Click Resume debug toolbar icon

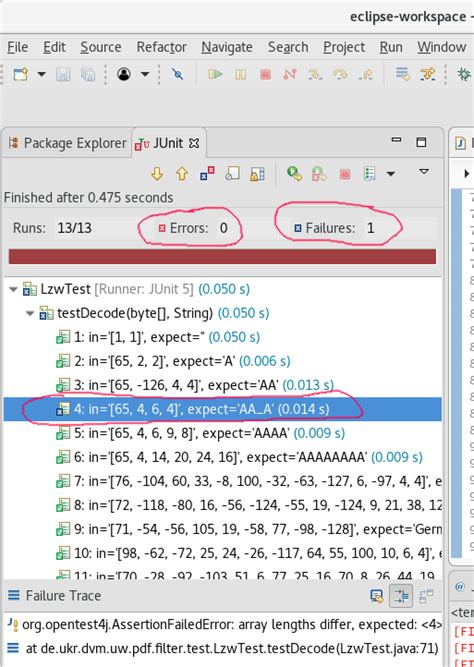pos(215,74)
